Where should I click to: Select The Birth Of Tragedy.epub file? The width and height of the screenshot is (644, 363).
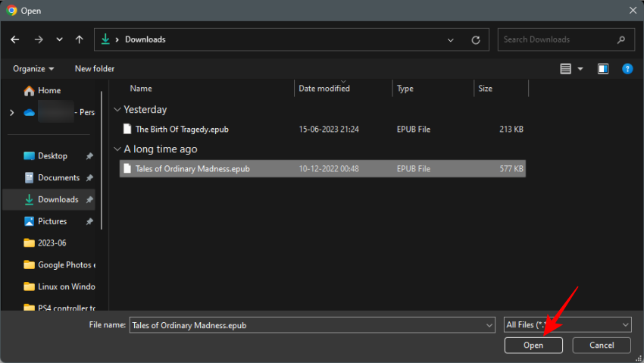(x=181, y=130)
